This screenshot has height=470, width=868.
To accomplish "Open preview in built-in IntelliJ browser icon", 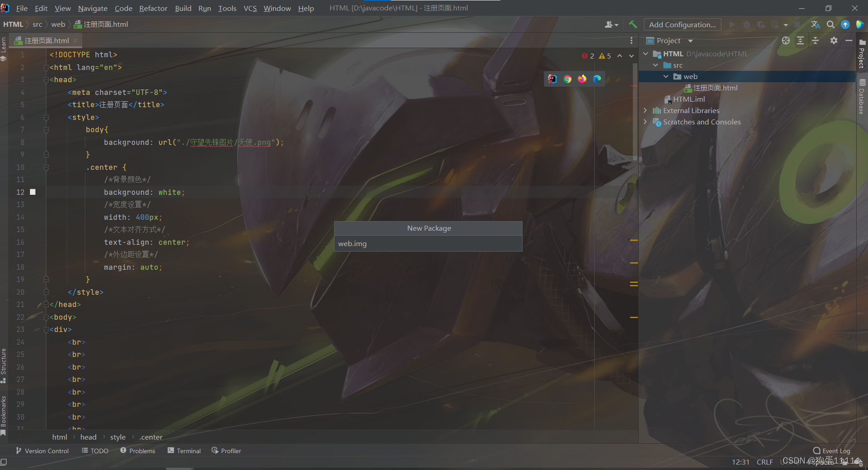I will pos(552,79).
